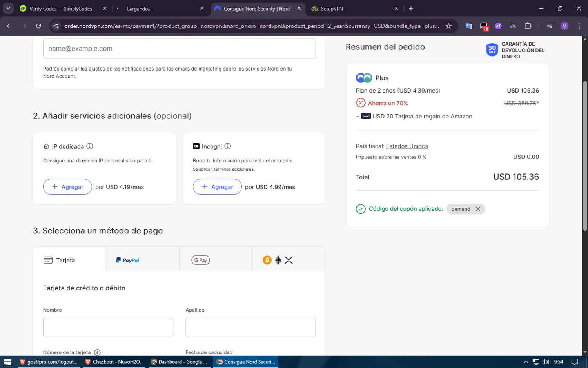Open a new browser tab
Viewport: 588px width, 368px height.
point(411,9)
